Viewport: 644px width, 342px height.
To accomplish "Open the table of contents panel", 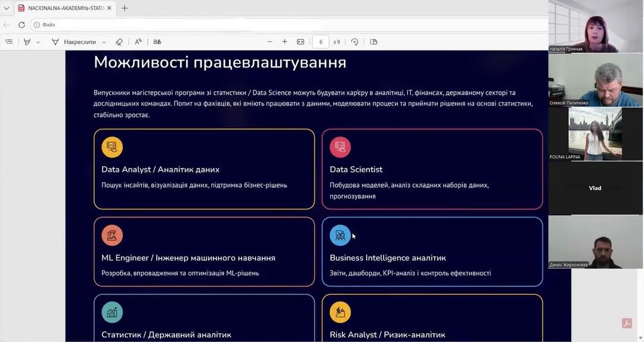I will click(9, 42).
